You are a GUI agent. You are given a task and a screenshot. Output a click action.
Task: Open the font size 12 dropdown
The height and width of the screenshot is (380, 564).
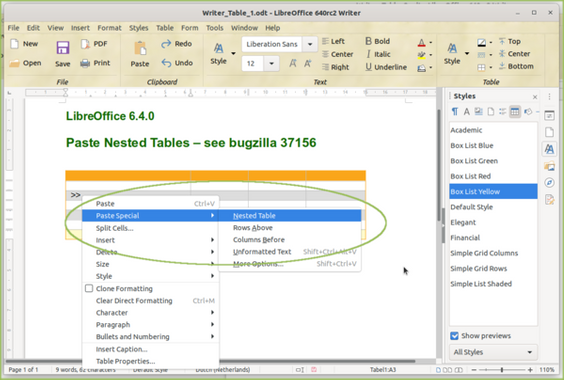click(x=272, y=64)
